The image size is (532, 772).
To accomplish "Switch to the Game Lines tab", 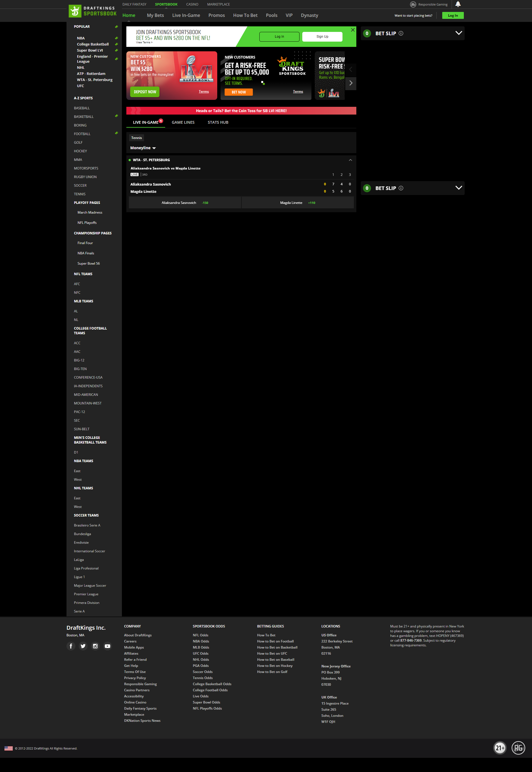I will [183, 122].
